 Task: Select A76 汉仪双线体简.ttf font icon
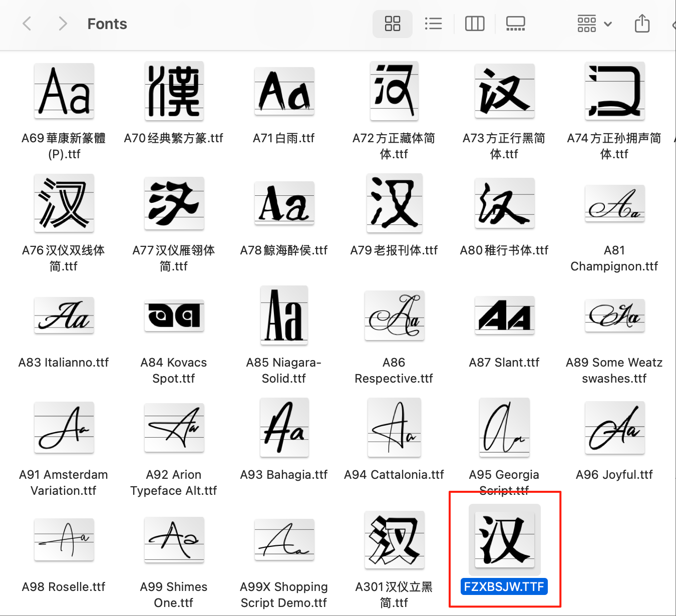(64, 203)
